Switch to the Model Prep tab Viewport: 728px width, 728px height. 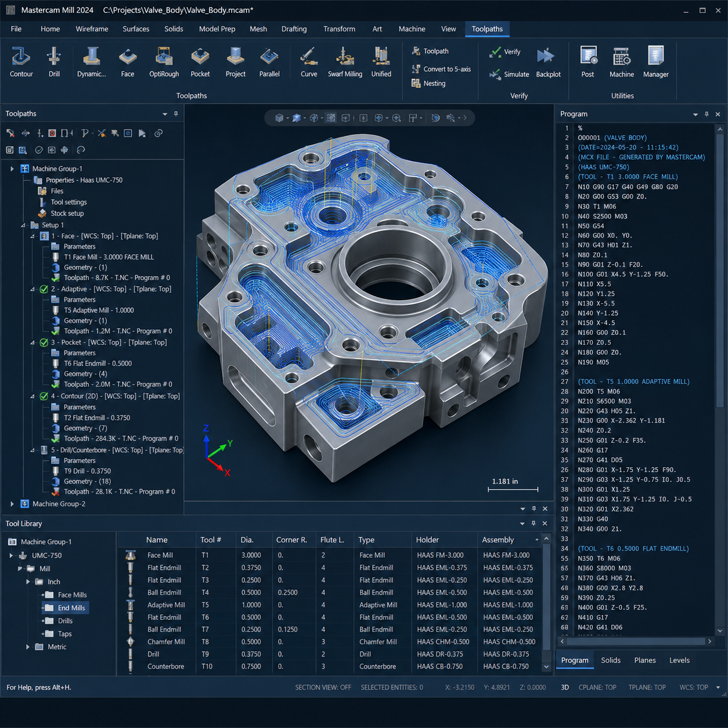pyautogui.click(x=217, y=29)
